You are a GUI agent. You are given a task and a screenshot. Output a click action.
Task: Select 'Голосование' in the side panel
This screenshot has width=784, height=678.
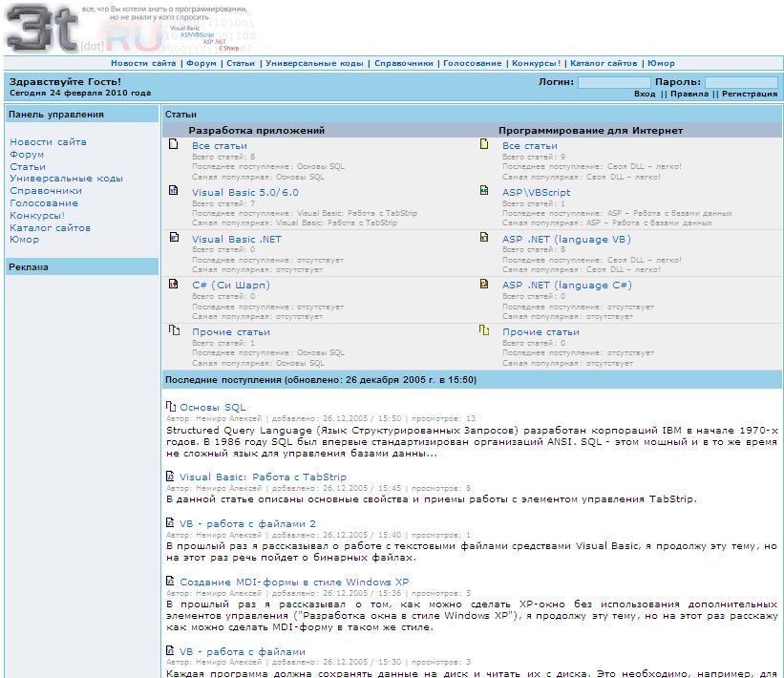[44, 203]
